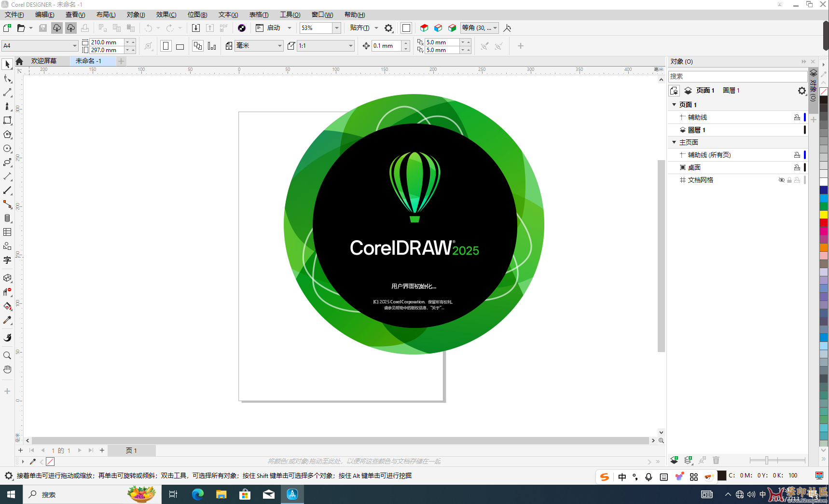Collapse the 页面 1 tree node
The height and width of the screenshot is (504, 829).
pos(674,105)
